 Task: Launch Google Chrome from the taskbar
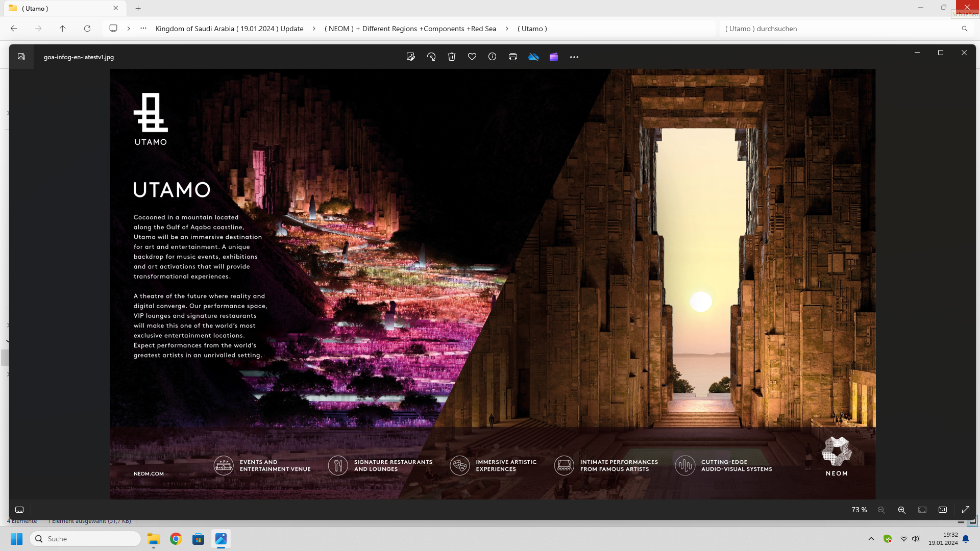coord(176,539)
